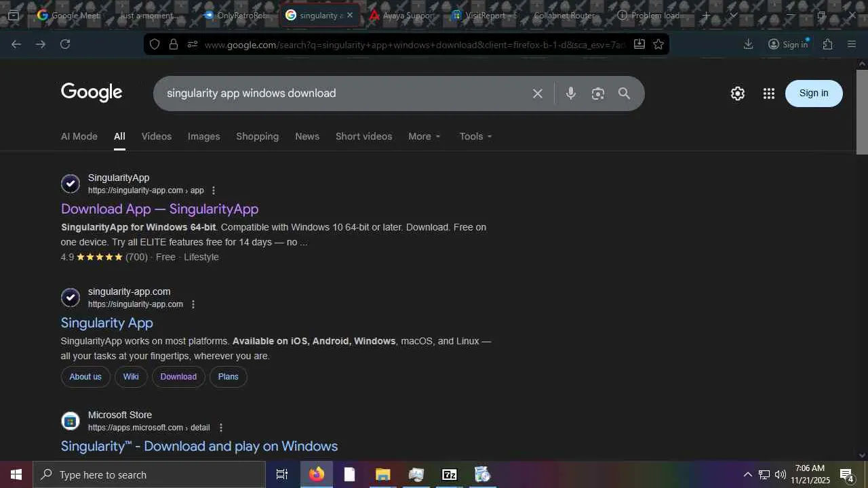Image resolution: width=868 pixels, height=488 pixels.
Task: Show site security info via padlock icon
Action: [174, 44]
